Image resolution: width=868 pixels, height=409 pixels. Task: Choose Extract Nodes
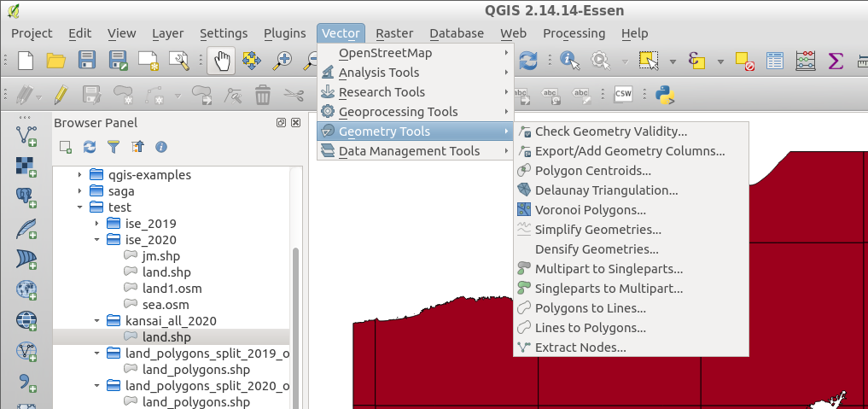(x=631, y=348)
